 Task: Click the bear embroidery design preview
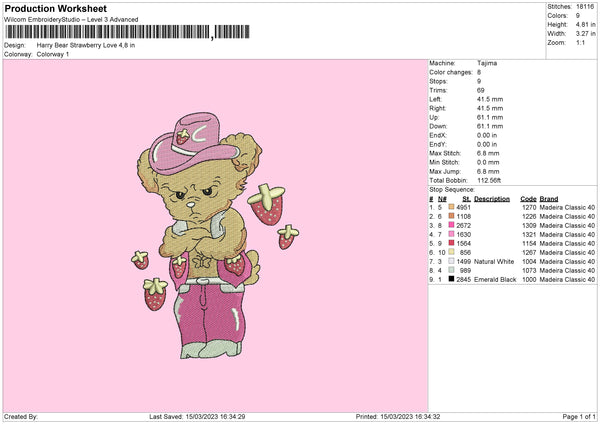[214, 235]
